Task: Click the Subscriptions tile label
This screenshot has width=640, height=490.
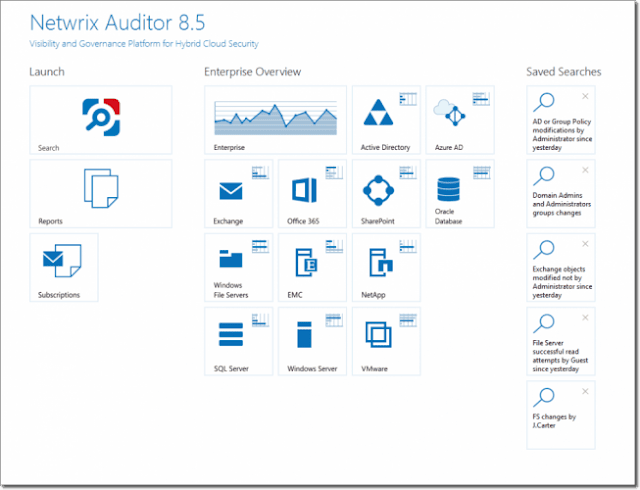Action: click(59, 295)
